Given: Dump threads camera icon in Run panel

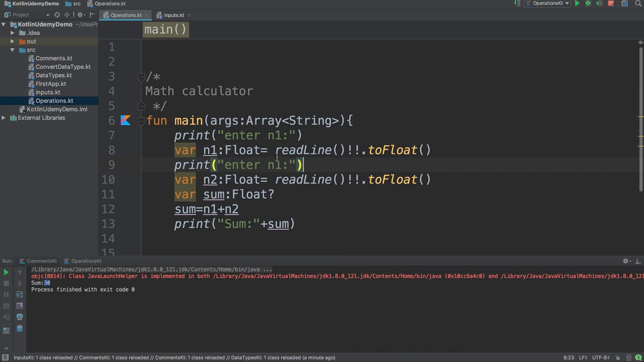Looking at the screenshot, I should point(6,306).
